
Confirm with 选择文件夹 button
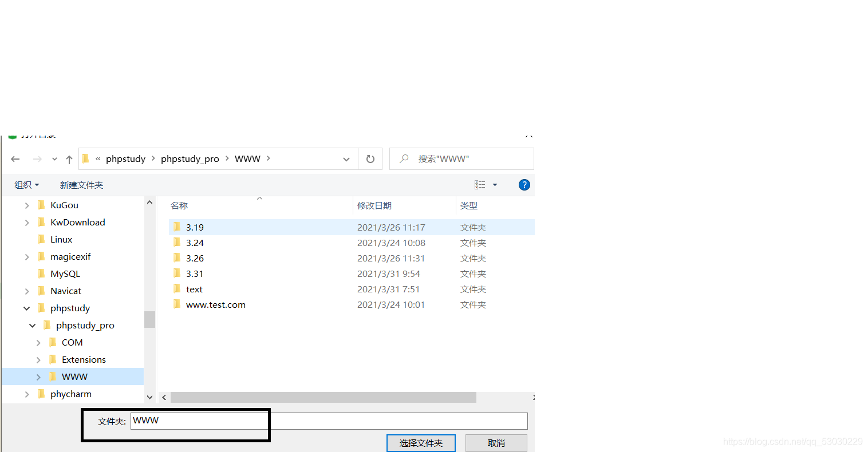coord(421,443)
